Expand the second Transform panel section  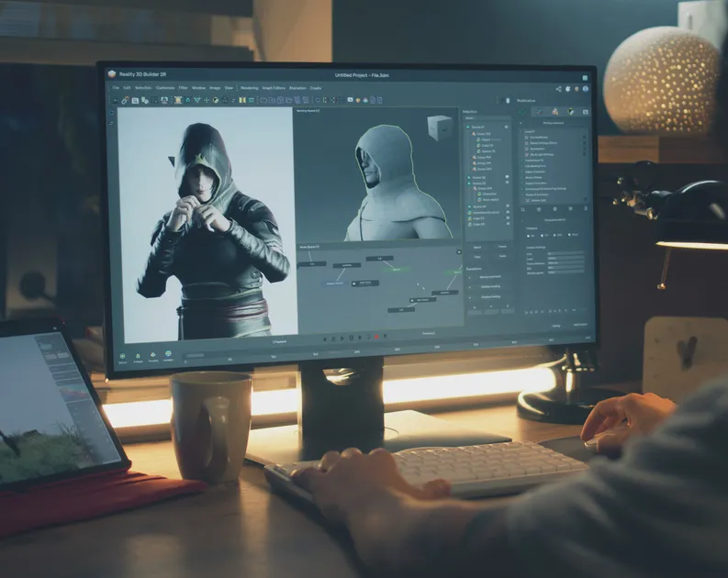[470, 286]
